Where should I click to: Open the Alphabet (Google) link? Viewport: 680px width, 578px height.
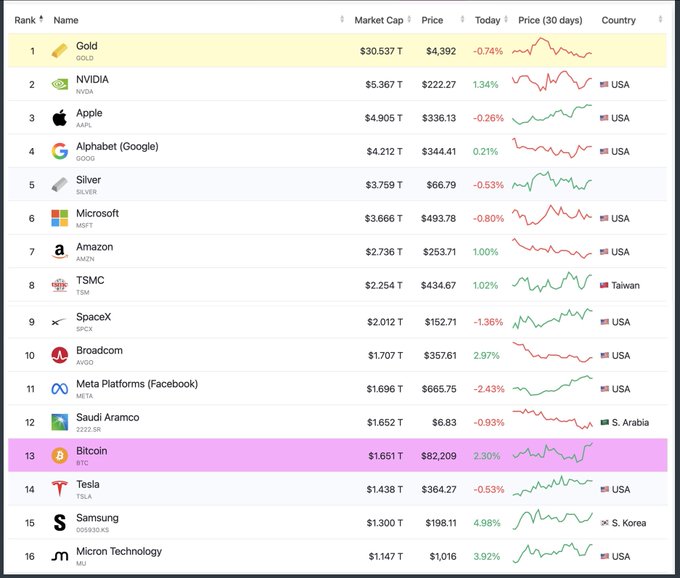pyautogui.click(x=117, y=147)
